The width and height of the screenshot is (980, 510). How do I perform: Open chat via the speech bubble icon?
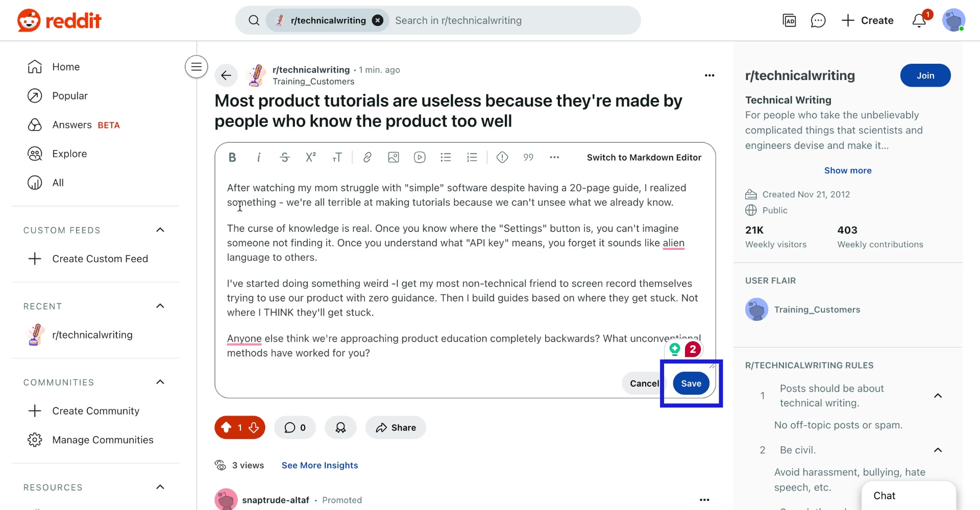818,20
